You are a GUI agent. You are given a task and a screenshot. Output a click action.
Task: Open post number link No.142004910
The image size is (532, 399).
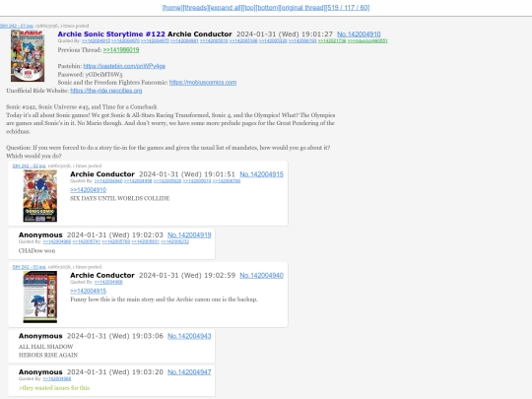(359, 34)
